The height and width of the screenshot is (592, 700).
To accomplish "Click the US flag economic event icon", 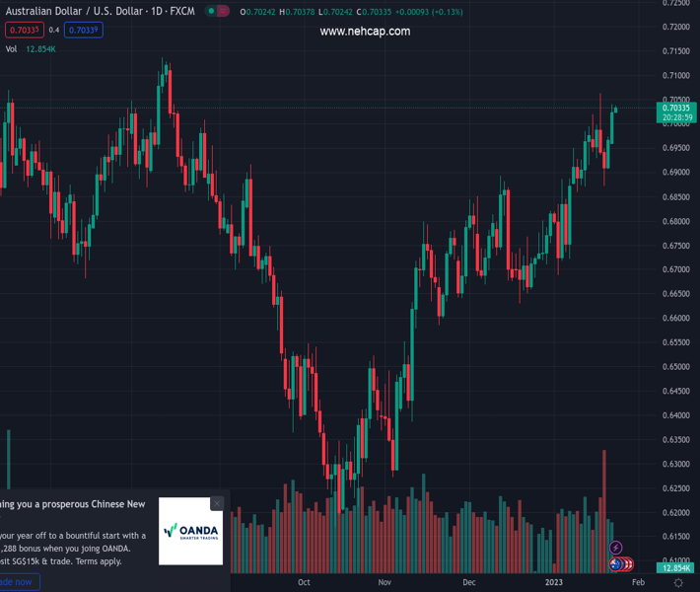I will (627, 564).
